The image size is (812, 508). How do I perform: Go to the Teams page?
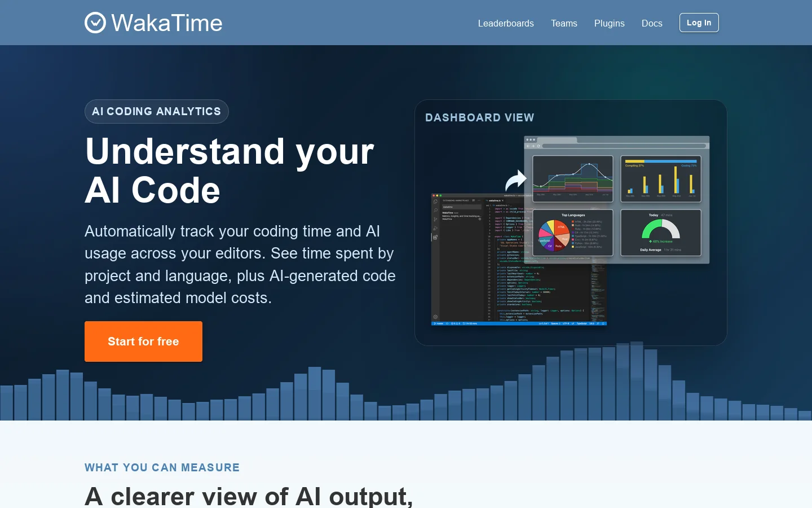[x=564, y=23]
